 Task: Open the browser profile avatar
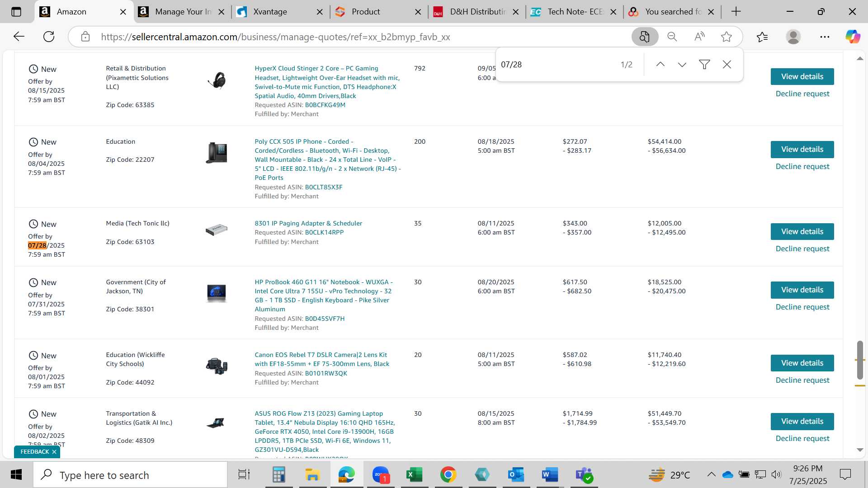[x=793, y=37]
